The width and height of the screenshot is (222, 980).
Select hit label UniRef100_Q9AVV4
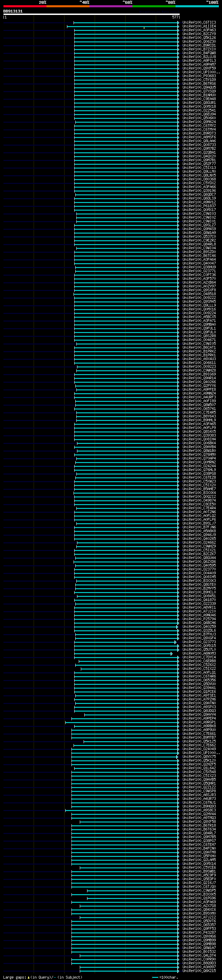pos(199,714)
